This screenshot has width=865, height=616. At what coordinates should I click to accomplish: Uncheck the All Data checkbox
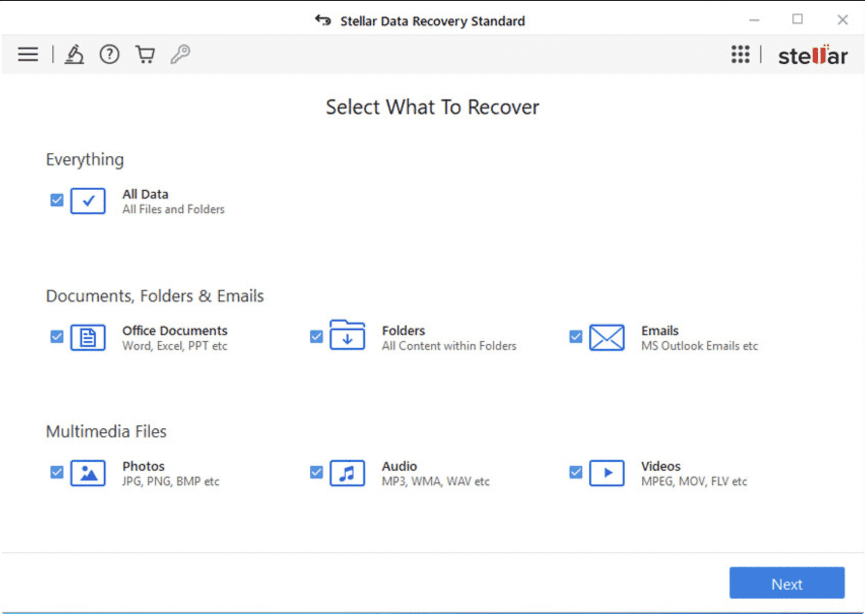(x=56, y=200)
